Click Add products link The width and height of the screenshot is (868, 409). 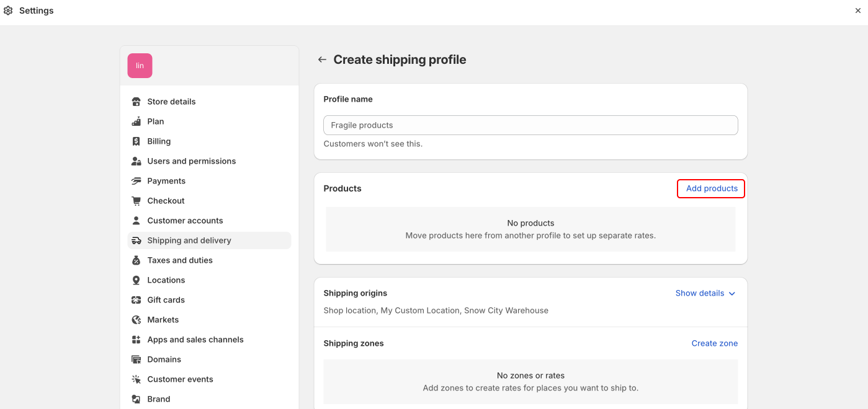click(x=712, y=188)
